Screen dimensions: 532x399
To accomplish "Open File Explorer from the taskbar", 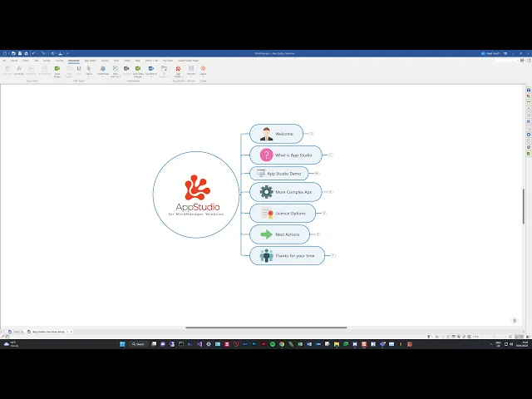I will coord(337,344).
